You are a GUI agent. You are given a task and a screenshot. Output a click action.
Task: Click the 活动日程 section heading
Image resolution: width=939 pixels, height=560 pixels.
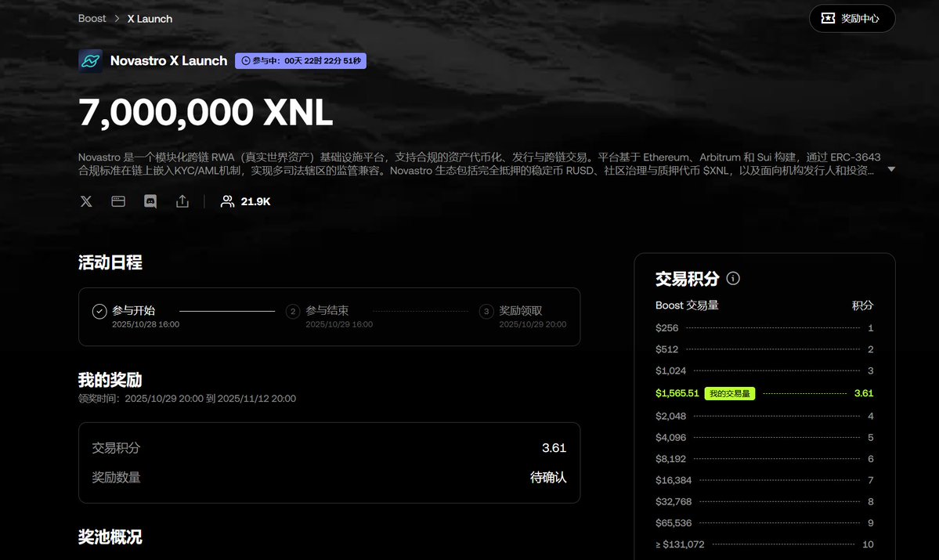[110, 262]
